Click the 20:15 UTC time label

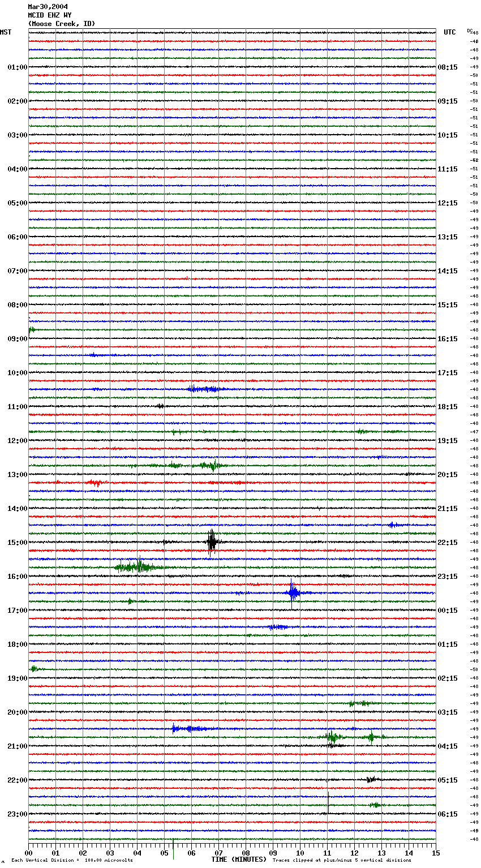click(x=448, y=475)
